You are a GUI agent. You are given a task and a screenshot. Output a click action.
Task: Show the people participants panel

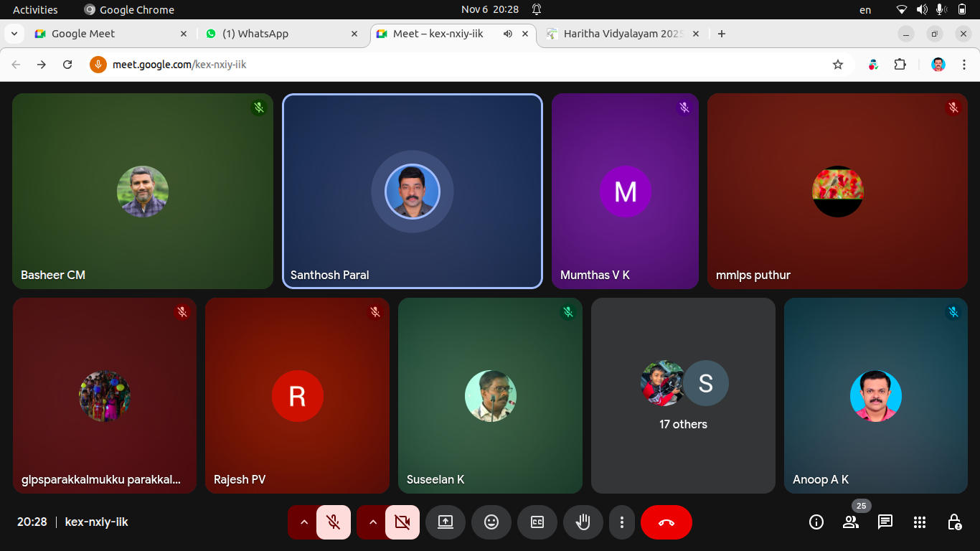pyautogui.click(x=851, y=522)
